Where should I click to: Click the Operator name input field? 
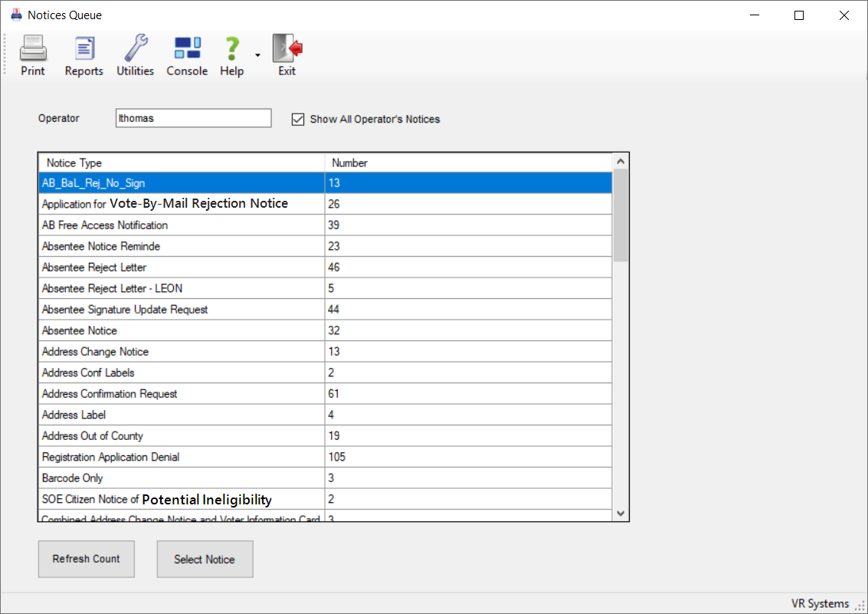pyautogui.click(x=193, y=118)
